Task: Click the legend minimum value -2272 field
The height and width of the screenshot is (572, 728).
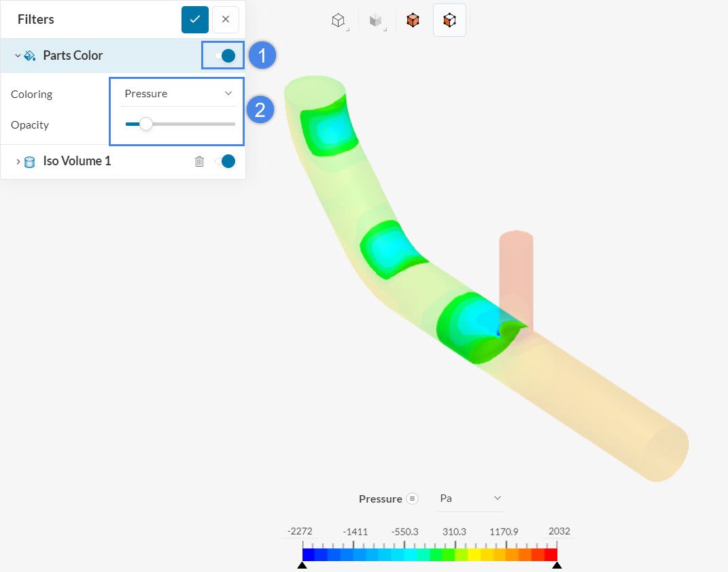Action: click(299, 531)
